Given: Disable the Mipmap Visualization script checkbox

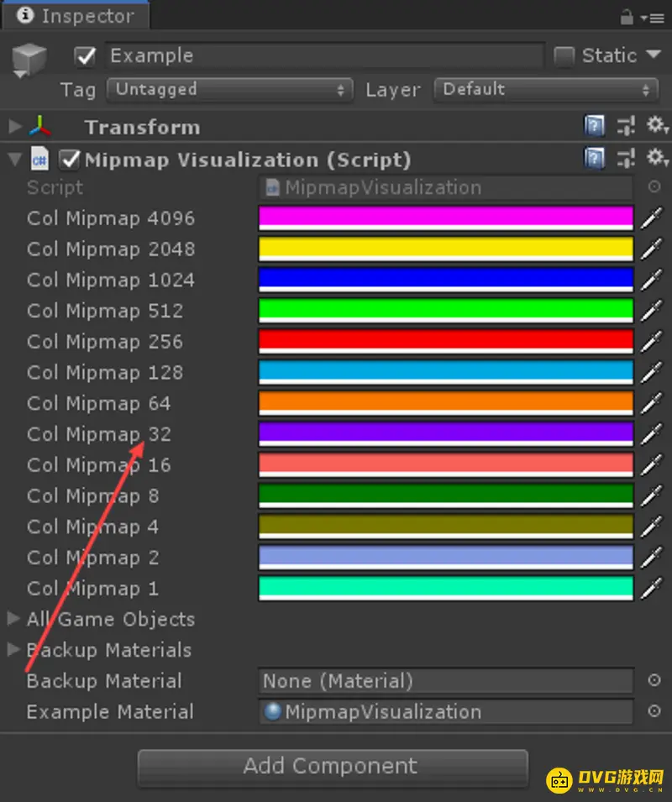Looking at the screenshot, I should 70,160.
